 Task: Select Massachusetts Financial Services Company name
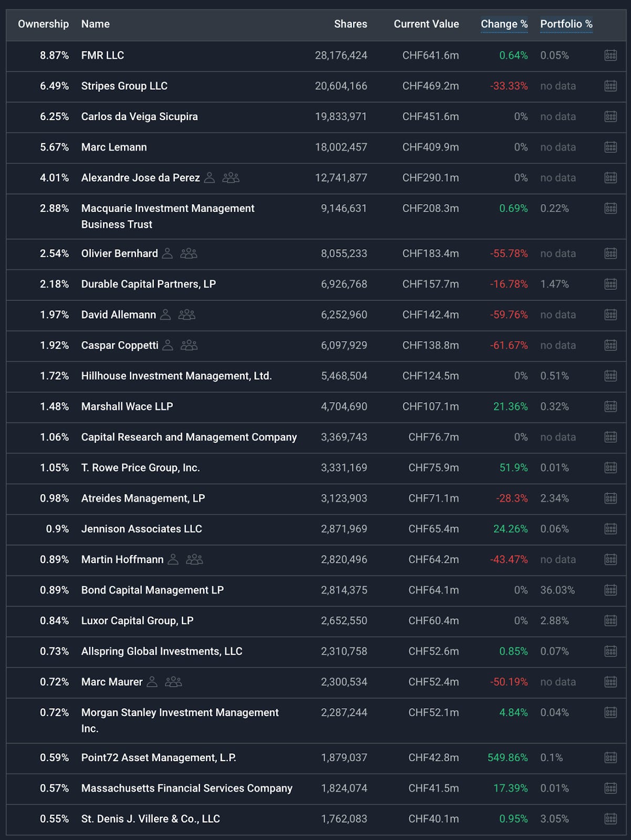coord(187,788)
